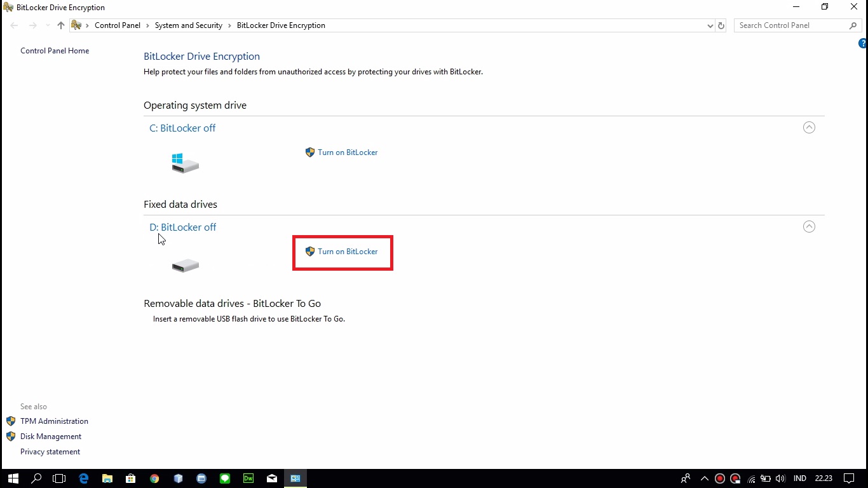Open TPM Administration

pos(54,421)
